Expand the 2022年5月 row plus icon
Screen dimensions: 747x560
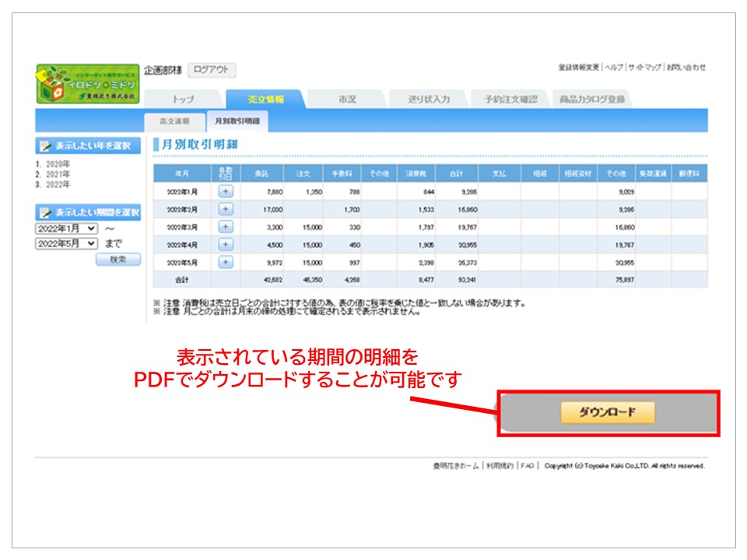coord(226,262)
